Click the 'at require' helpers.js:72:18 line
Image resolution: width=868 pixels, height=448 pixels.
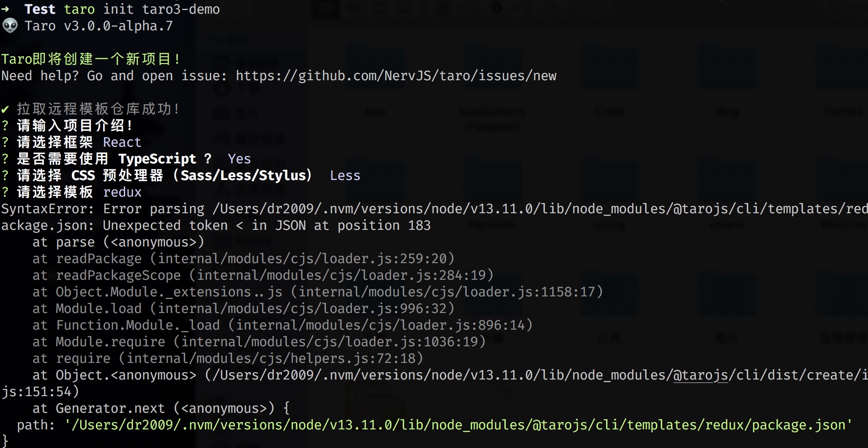point(228,358)
